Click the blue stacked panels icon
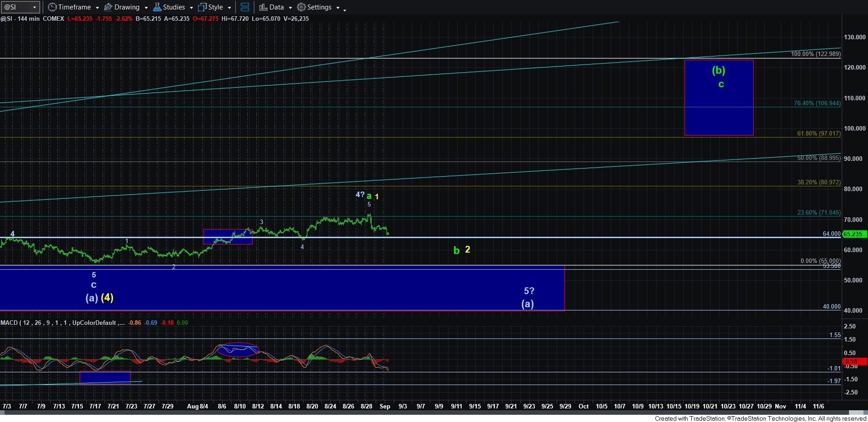Screen dimensions: 868x422 [245, 7]
